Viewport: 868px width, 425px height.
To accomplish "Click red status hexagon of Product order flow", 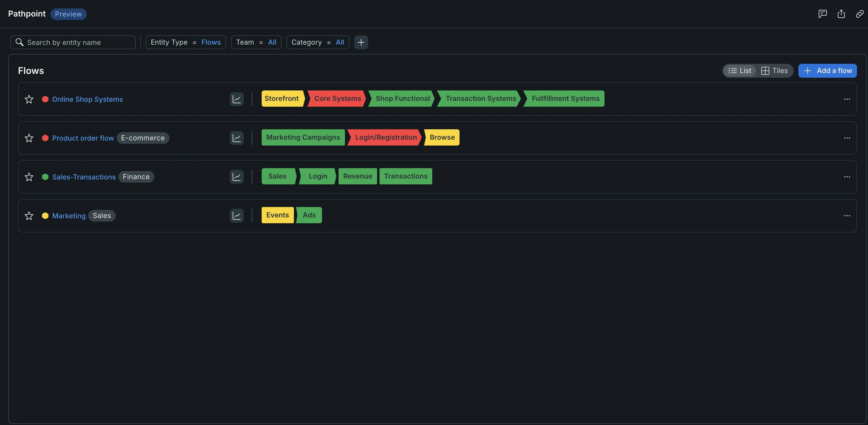I will coord(45,138).
